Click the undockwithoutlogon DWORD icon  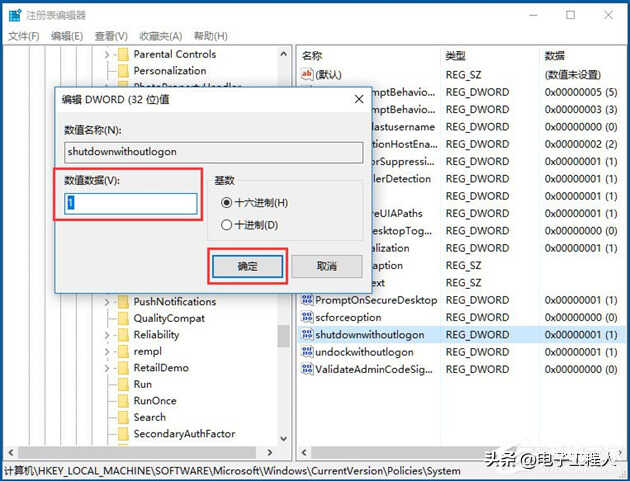tap(307, 352)
